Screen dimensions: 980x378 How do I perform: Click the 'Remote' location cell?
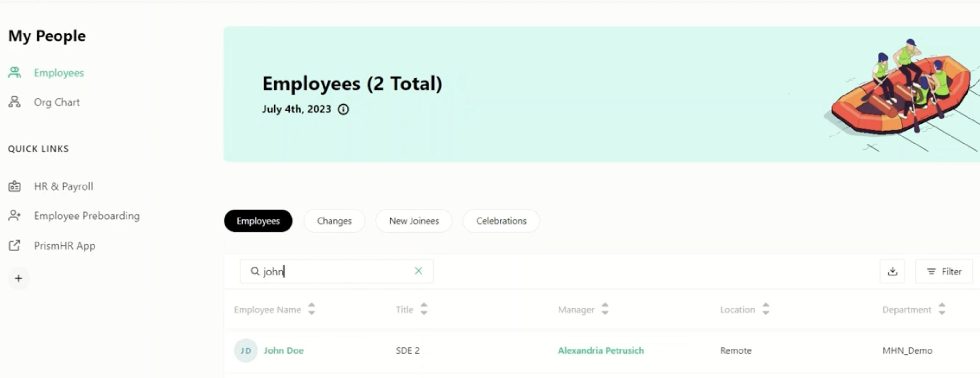tap(735, 350)
